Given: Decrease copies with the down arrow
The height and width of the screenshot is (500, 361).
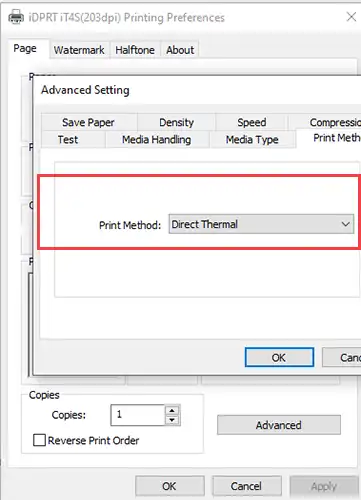Looking at the screenshot, I should (x=172, y=420).
